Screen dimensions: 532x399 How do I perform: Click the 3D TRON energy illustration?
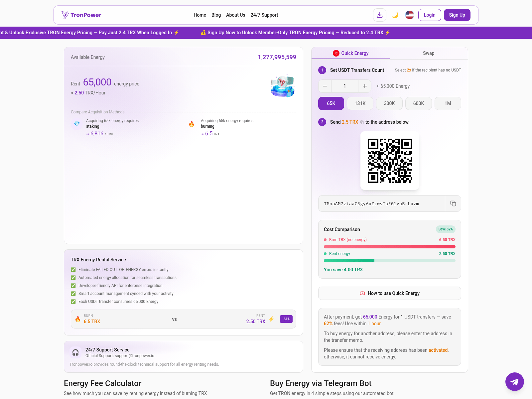[283, 86]
